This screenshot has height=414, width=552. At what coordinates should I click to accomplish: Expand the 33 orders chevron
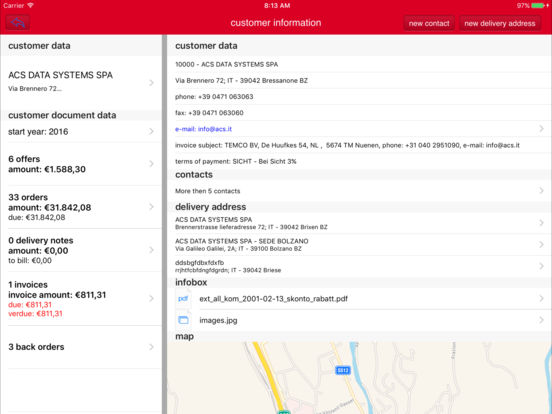tap(151, 207)
